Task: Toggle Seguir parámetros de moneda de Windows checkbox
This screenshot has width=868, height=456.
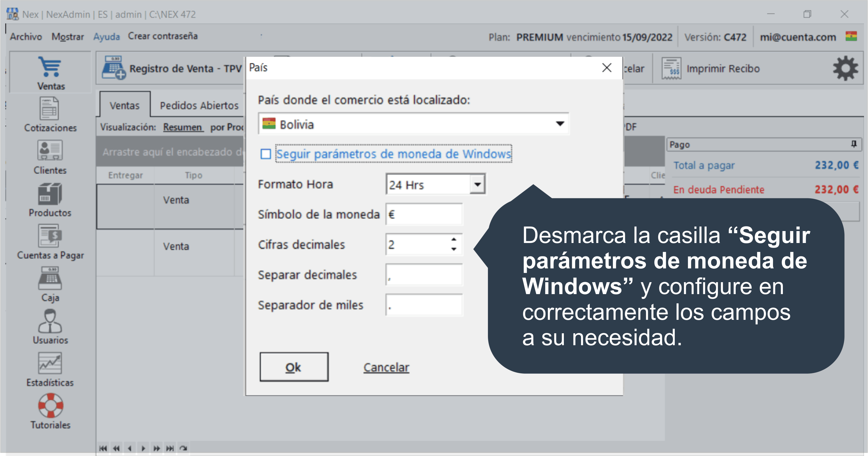Action: coord(266,154)
